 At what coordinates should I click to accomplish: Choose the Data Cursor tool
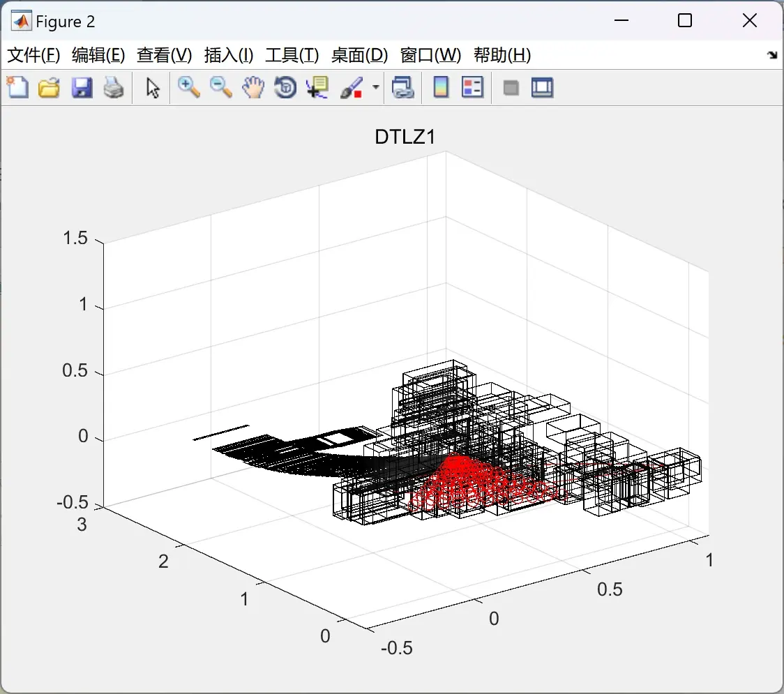(317, 88)
